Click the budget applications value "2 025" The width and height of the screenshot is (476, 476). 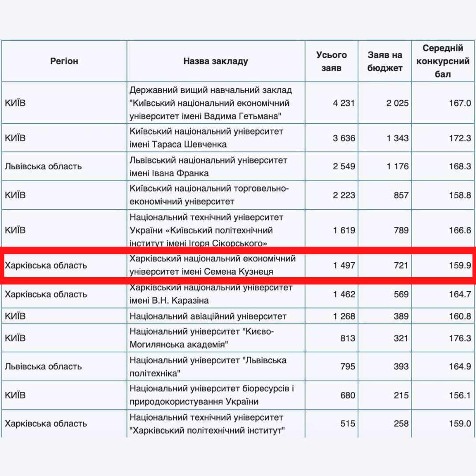pyautogui.click(x=397, y=103)
